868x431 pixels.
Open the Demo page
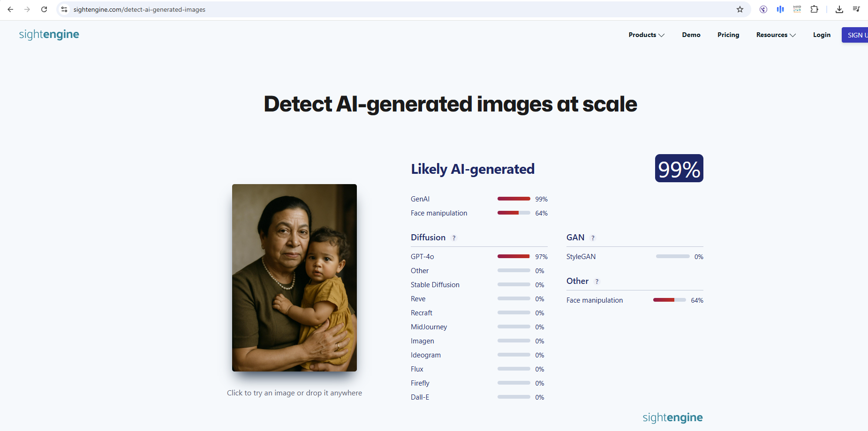click(691, 35)
